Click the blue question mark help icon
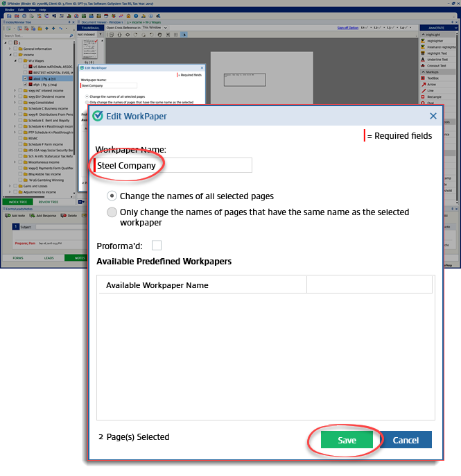This screenshot has width=461, height=476. tap(136, 16)
